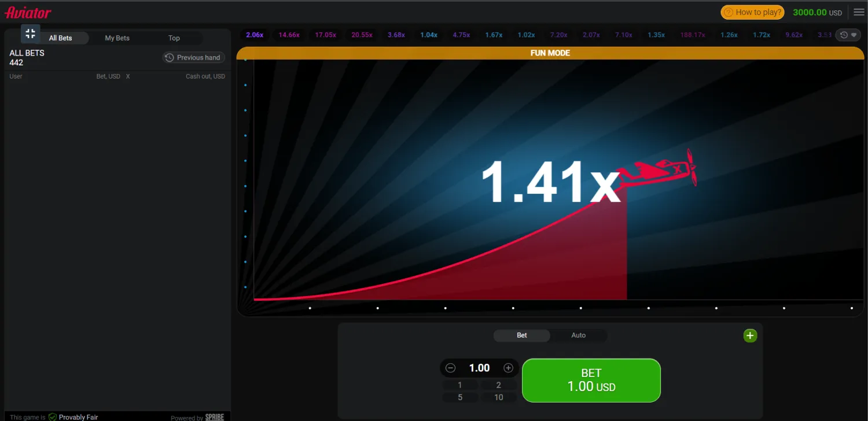Click the collapse fullscreen icon
Image resolution: width=868 pixels, height=421 pixels.
coord(31,34)
